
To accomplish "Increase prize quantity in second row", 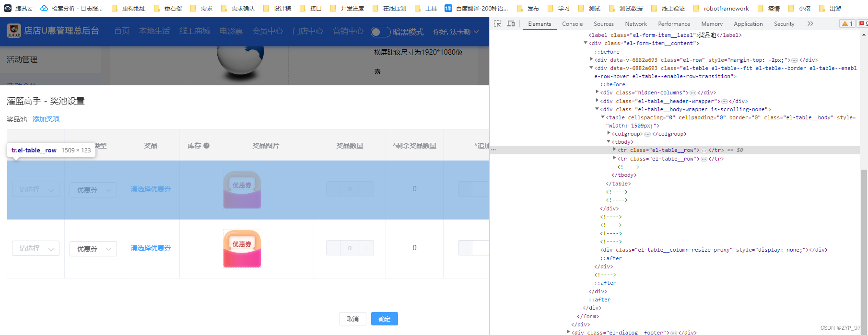I will pyautogui.click(x=367, y=248).
